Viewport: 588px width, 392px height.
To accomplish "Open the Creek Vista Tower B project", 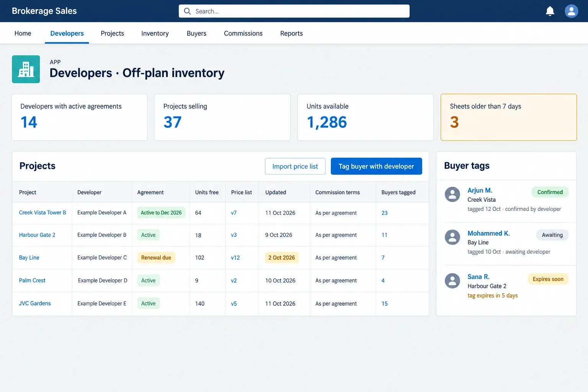I will [42, 212].
